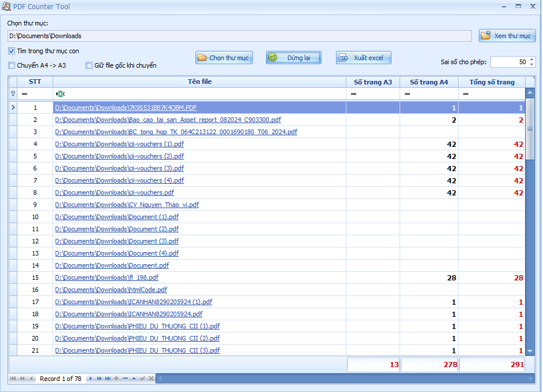Click the total pages summary 291
The width and height of the screenshot is (543, 392).
[x=492, y=364]
